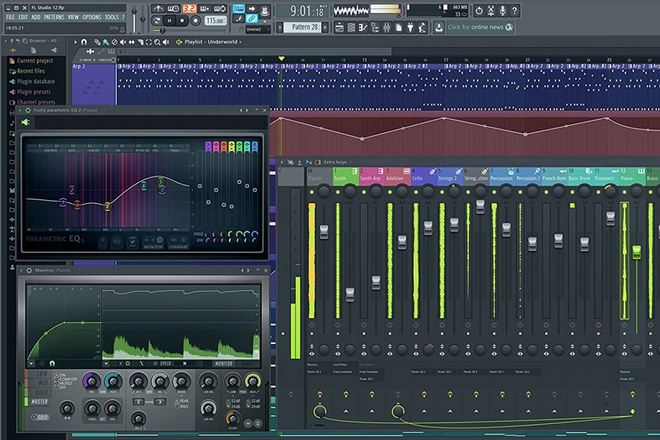Screen dimensions: 660x440
Task: Open the playlist view from toolbar
Action: [x=339, y=28]
